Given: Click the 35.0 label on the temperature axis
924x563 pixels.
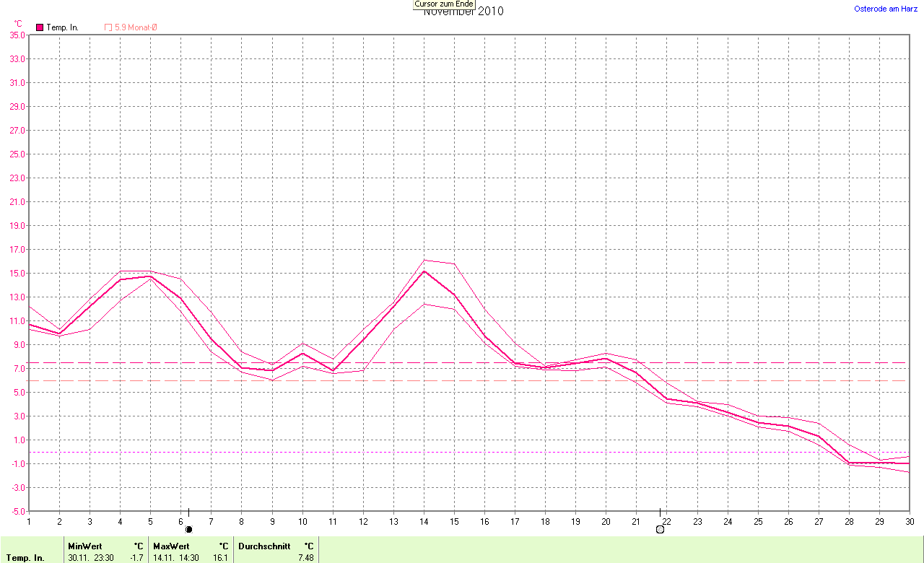Looking at the screenshot, I should [x=16, y=35].
